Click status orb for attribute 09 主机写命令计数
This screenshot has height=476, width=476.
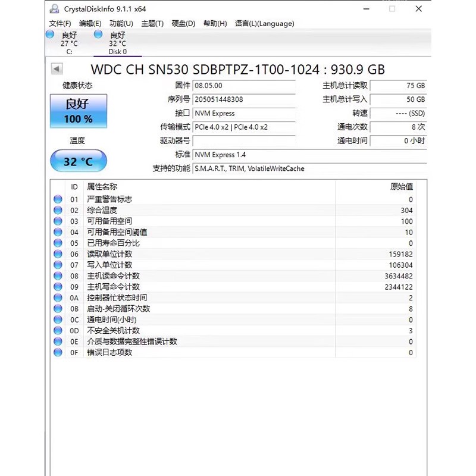(x=58, y=287)
